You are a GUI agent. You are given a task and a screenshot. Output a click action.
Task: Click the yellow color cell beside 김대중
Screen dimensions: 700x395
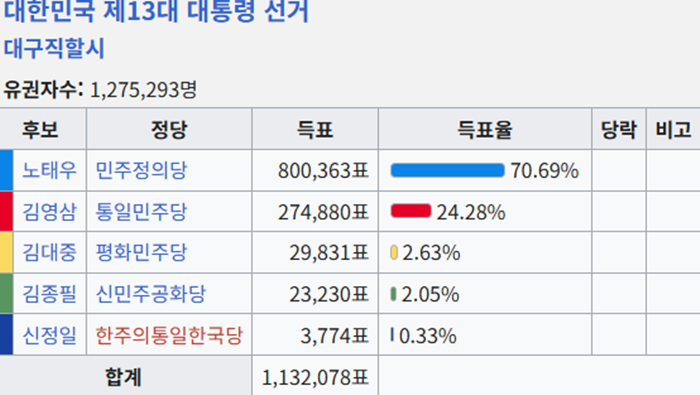(6, 253)
